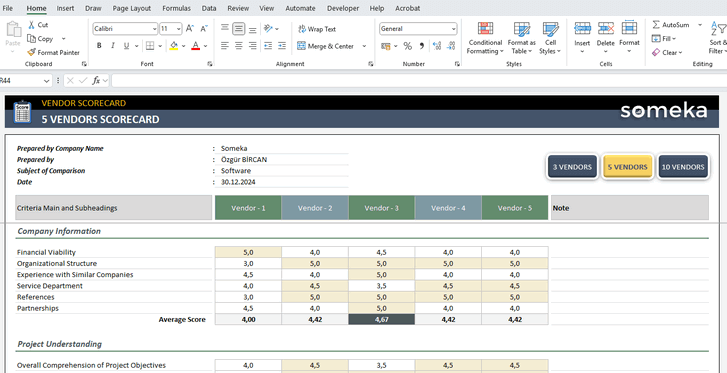Open the Calibri font name dropdown
The image size is (727, 373).
coord(154,29)
